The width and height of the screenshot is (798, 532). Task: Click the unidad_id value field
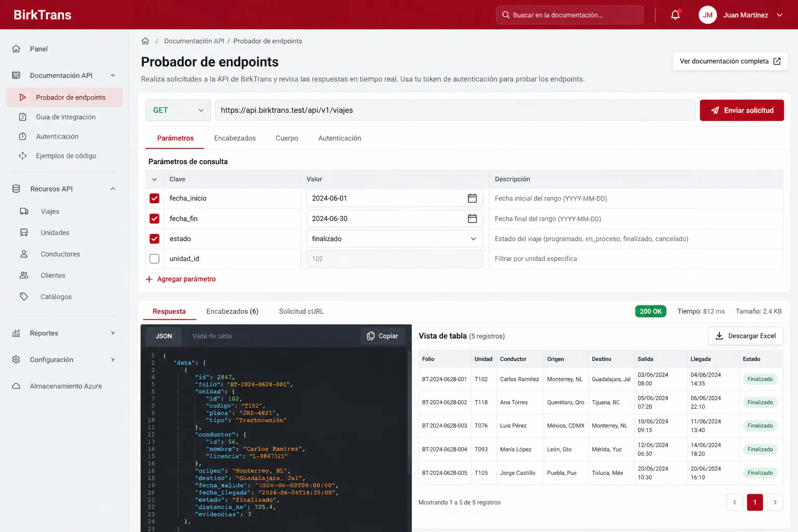coord(394,259)
